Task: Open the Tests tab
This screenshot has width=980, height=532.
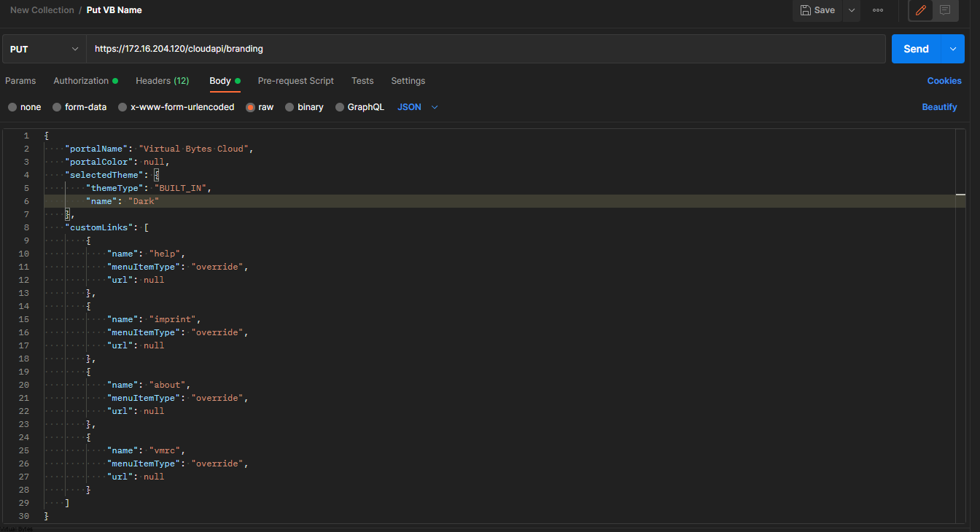Action: pos(362,81)
